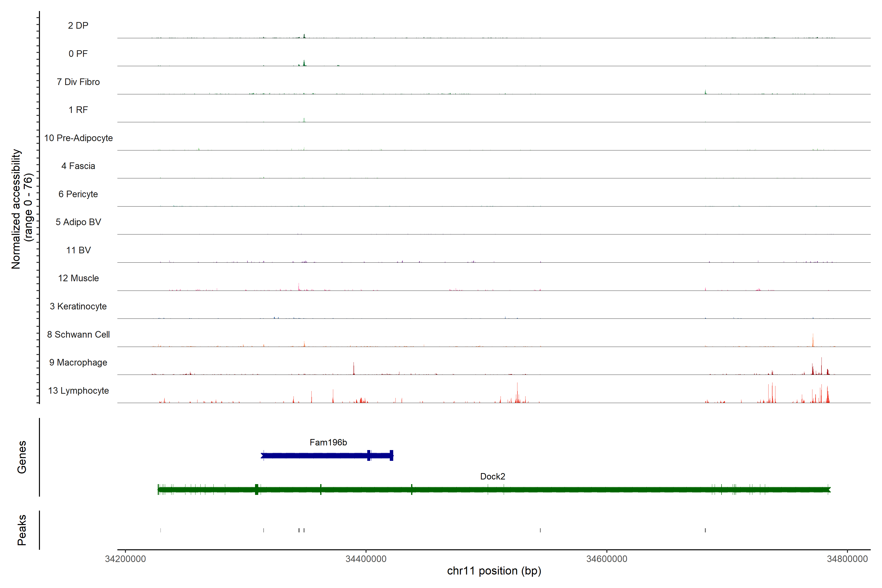
Task: Click the 0 PF track label
Action: click(78, 54)
